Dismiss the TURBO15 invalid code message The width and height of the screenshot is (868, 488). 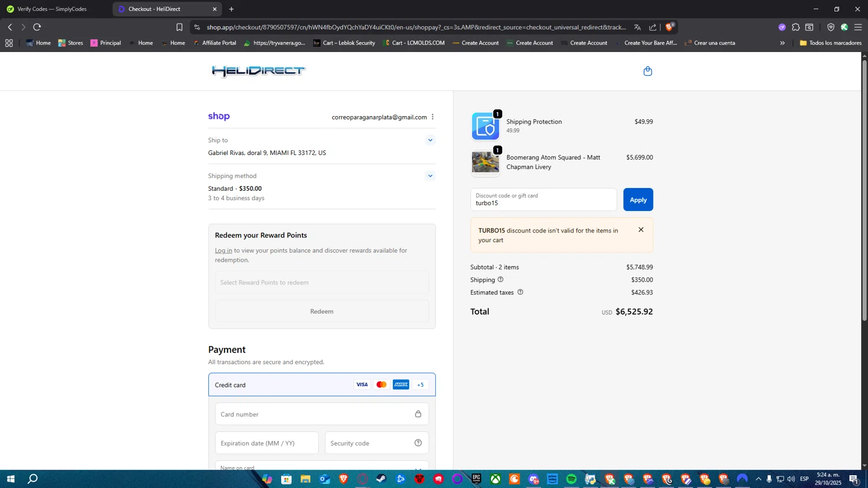tap(641, 230)
